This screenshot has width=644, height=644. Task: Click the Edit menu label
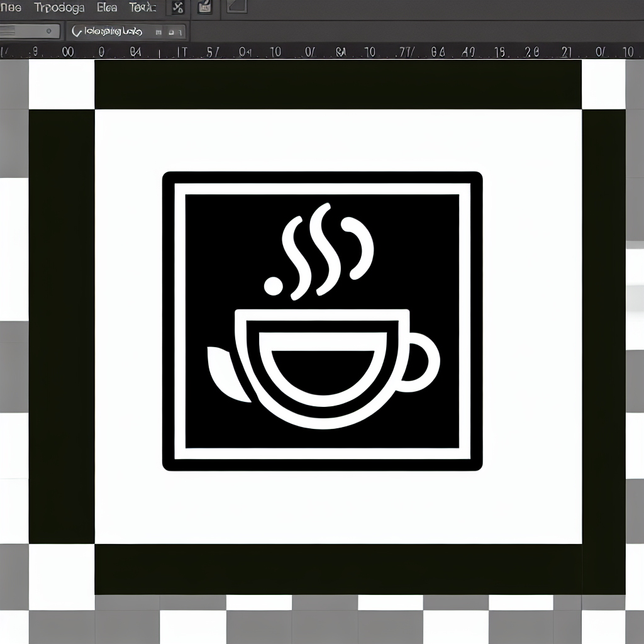(x=106, y=8)
